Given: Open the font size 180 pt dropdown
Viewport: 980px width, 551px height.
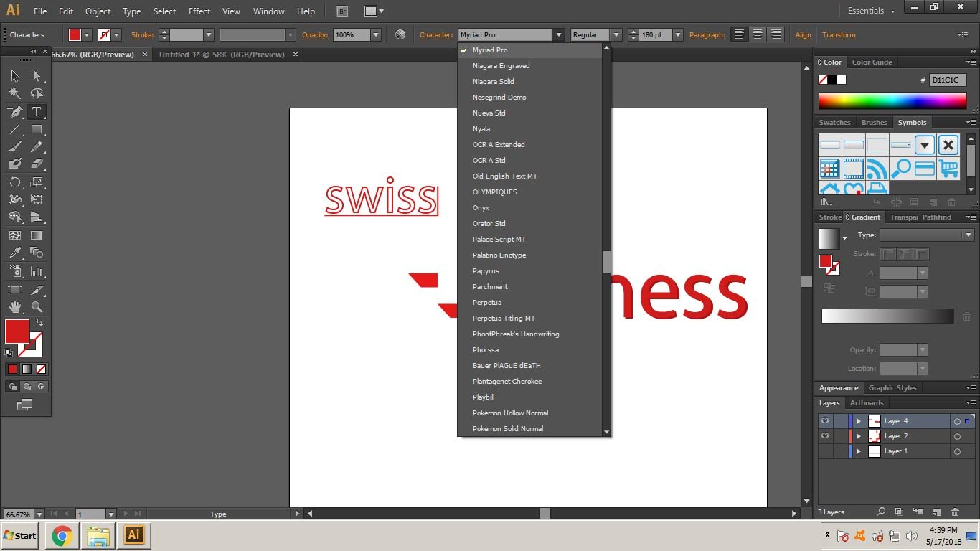Looking at the screenshot, I should pos(677,34).
